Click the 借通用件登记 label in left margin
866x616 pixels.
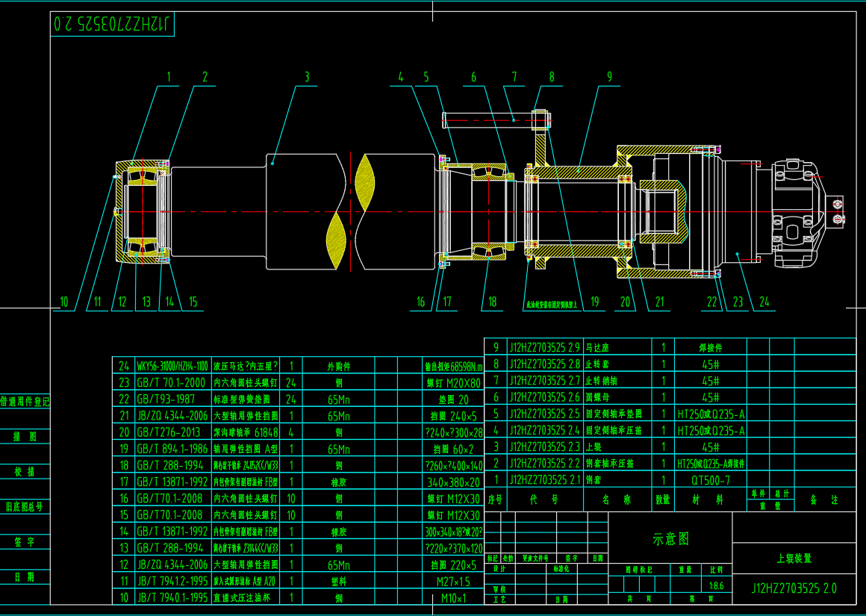point(25,401)
